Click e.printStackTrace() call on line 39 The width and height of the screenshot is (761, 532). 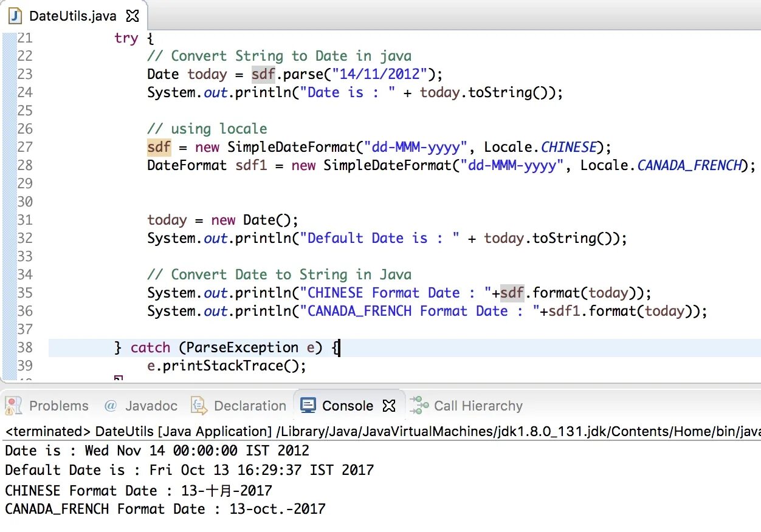pos(227,366)
